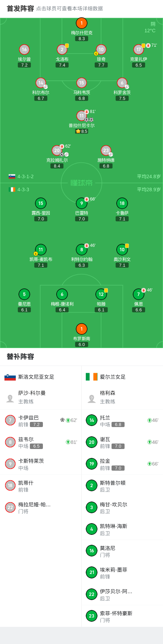Image resolution: width=163 pixels, height=644 pixels.
Task: Select player 佩恩 number 7 icon
Action: pyautogui.click(x=138, y=294)
